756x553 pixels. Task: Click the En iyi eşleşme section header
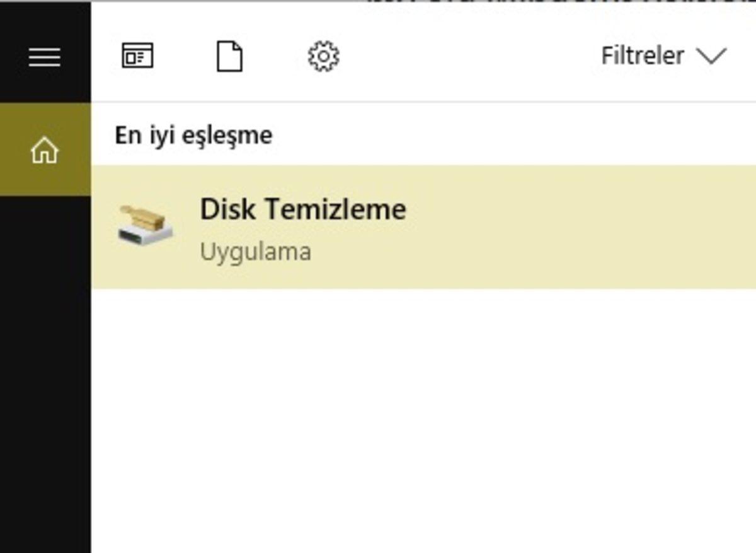pyautogui.click(x=193, y=134)
